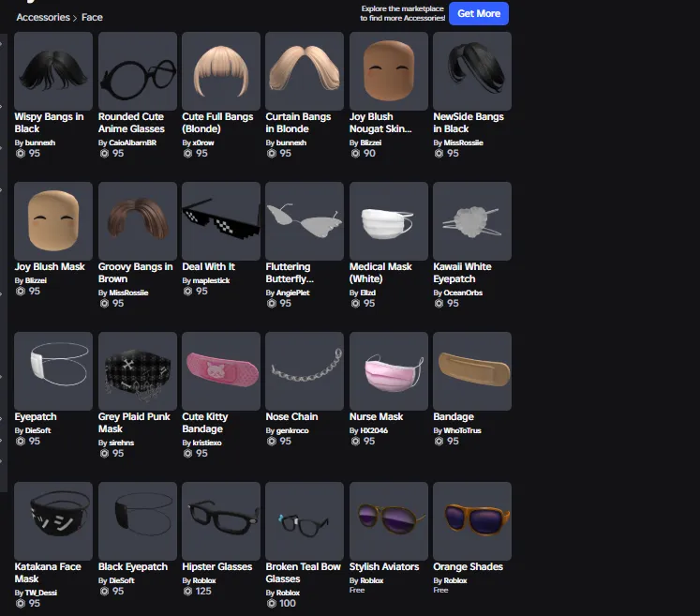The image size is (700, 616).
Task: Choose the Medical Mask (White) thumbnail
Action: (x=389, y=221)
